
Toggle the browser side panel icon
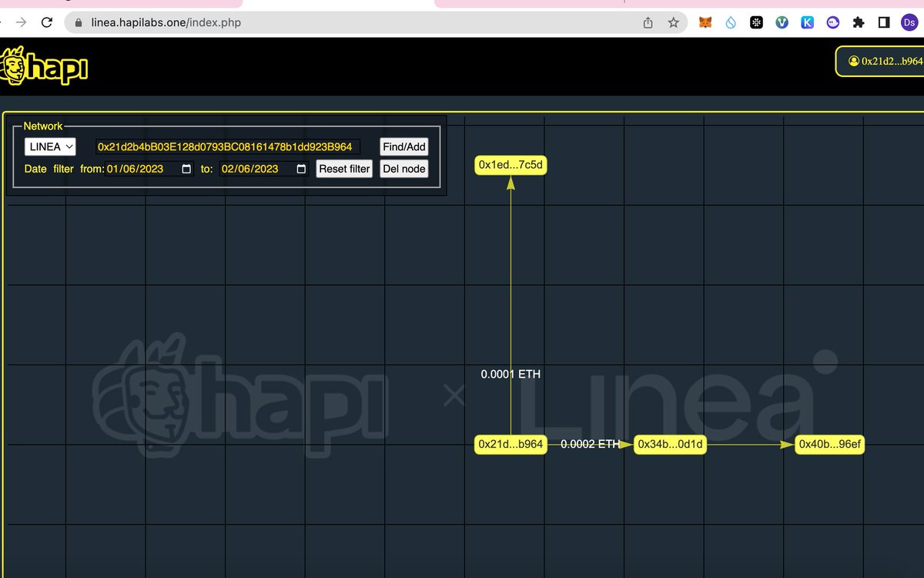[x=884, y=22]
